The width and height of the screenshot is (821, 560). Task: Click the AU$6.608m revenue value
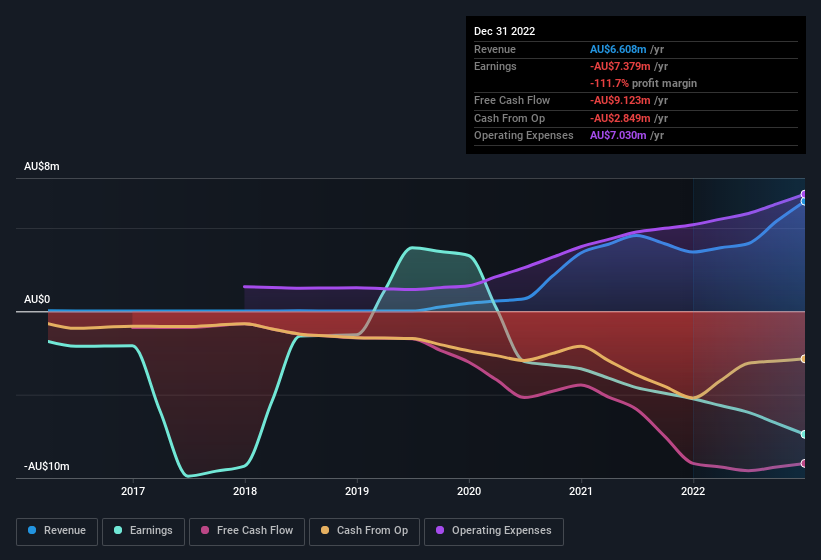[x=618, y=49]
